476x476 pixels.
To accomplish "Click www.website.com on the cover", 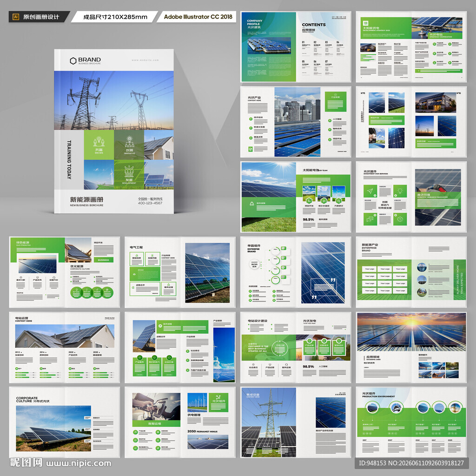I will coord(145,60).
